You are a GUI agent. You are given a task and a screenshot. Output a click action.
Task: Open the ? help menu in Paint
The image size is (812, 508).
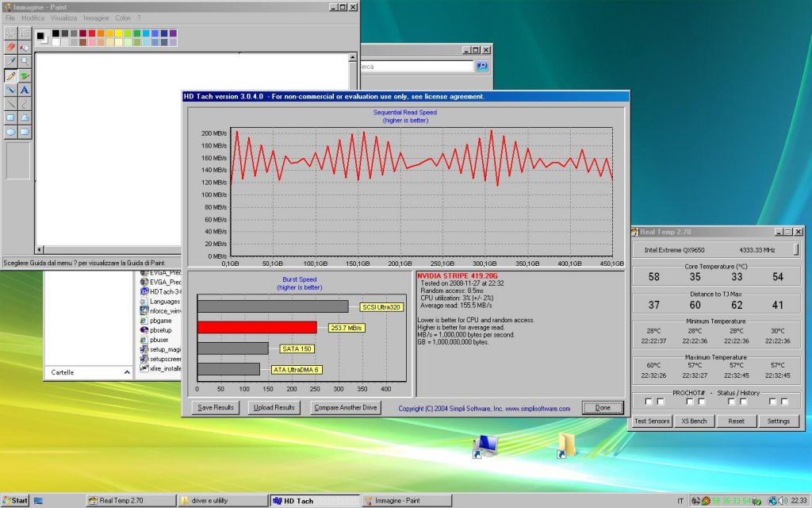(x=139, y=18)
